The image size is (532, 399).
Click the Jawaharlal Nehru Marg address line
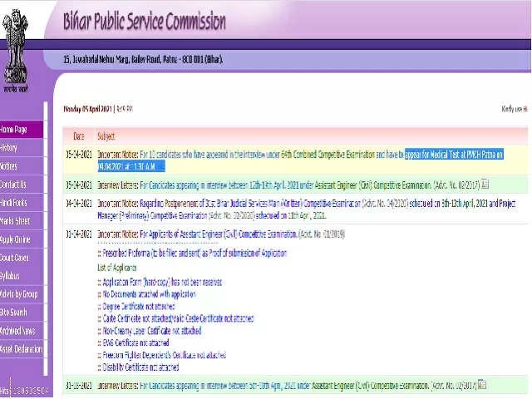[x=143, y=60]
